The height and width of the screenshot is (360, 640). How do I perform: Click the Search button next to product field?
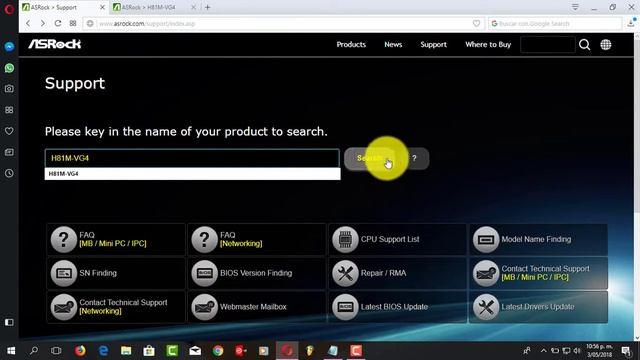(x=370, y=158)
